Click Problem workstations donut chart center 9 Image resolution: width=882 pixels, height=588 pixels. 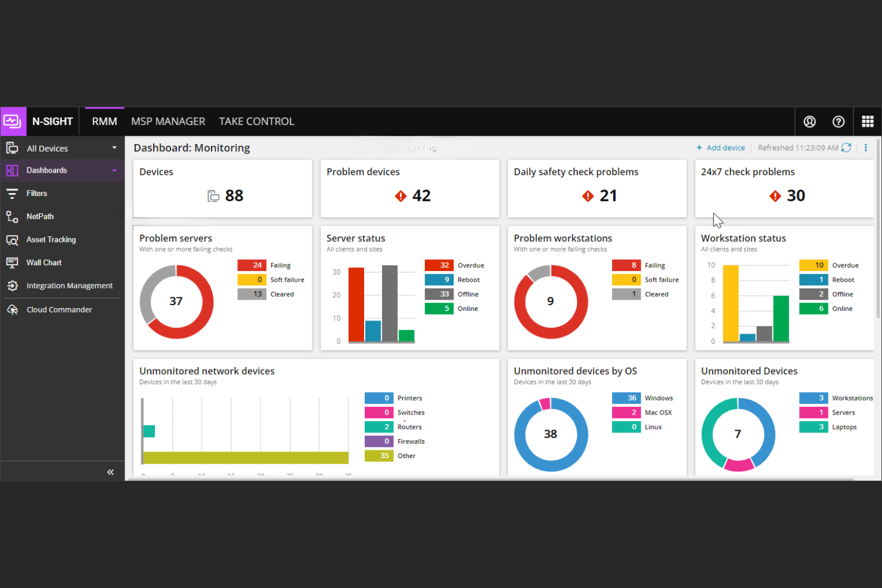click(551, 301)
